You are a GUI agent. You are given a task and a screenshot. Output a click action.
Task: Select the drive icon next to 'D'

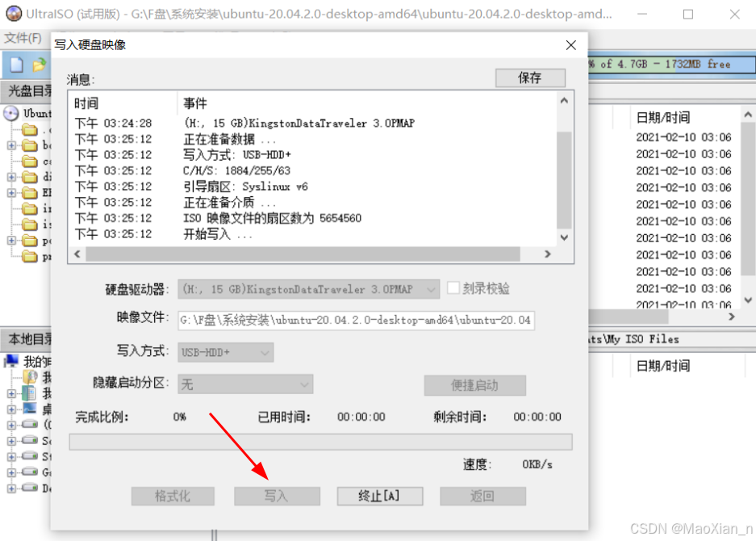[30, 488]
